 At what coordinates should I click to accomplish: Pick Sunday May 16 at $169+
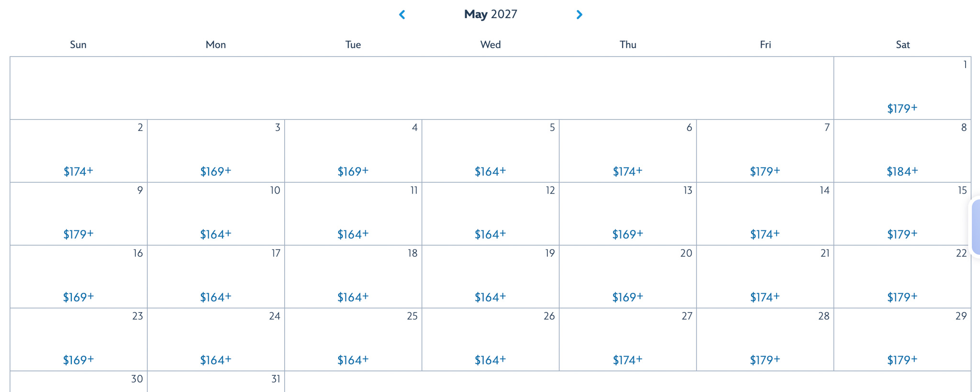[x=78, y=277]
